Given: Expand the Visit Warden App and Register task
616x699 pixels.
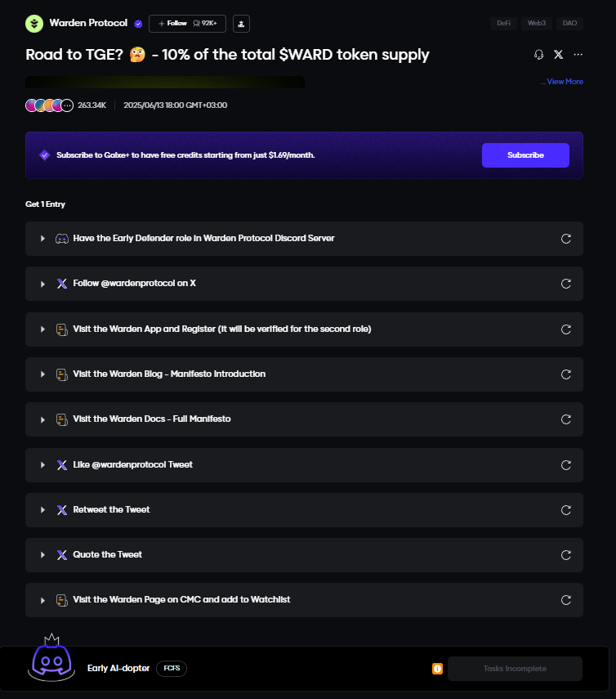Looking at the screenshot, I should click(42, 329).
